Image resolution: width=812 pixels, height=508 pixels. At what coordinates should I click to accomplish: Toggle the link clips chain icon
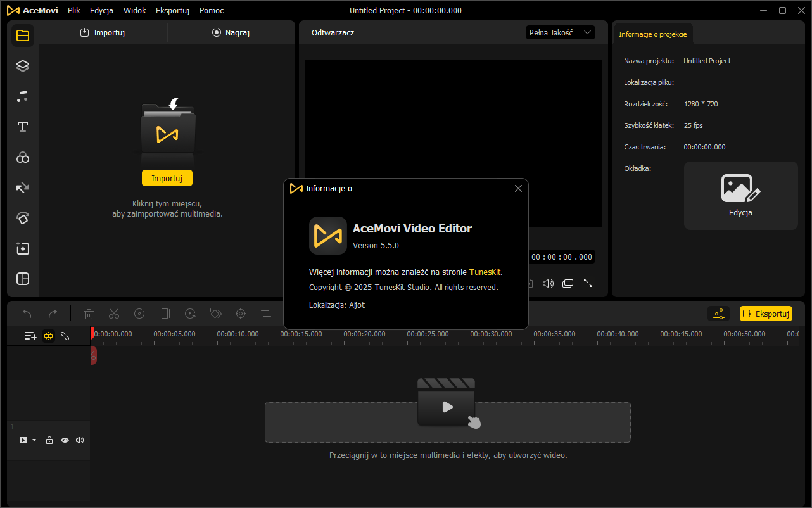pyautogui.click(x=65, y=336)
